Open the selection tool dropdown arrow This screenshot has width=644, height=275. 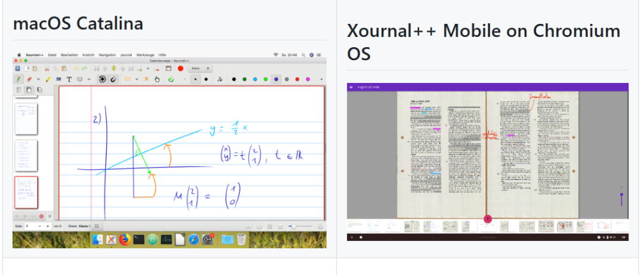pos(137,79)
